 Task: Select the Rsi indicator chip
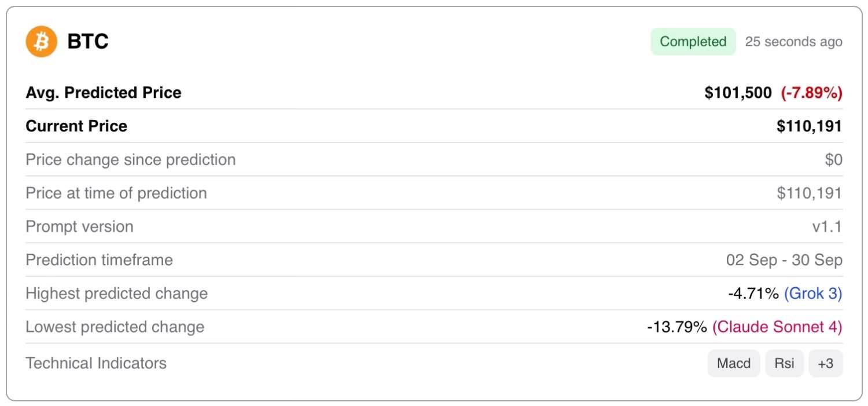(784, 364)
